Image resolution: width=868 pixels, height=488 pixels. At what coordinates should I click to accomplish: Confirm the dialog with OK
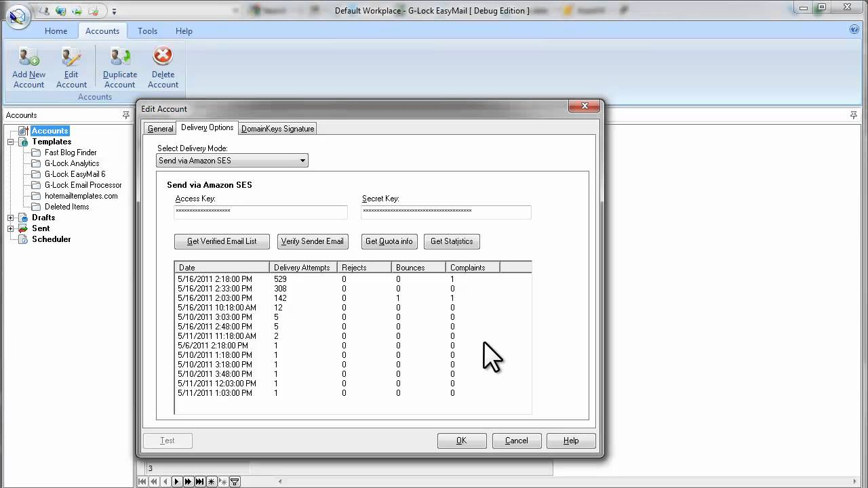click(x=462, y=441)
